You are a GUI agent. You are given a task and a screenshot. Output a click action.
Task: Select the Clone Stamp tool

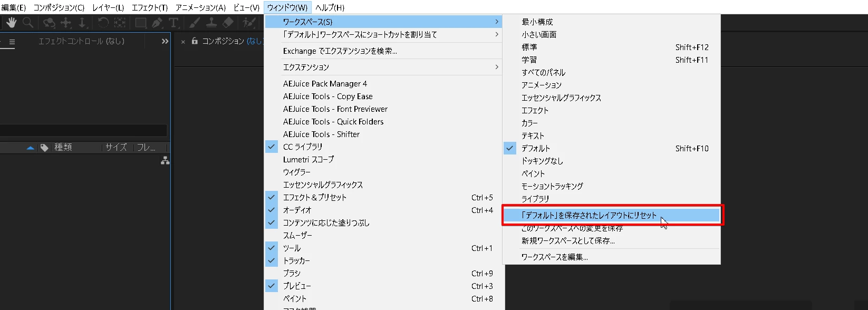(211, 23)
